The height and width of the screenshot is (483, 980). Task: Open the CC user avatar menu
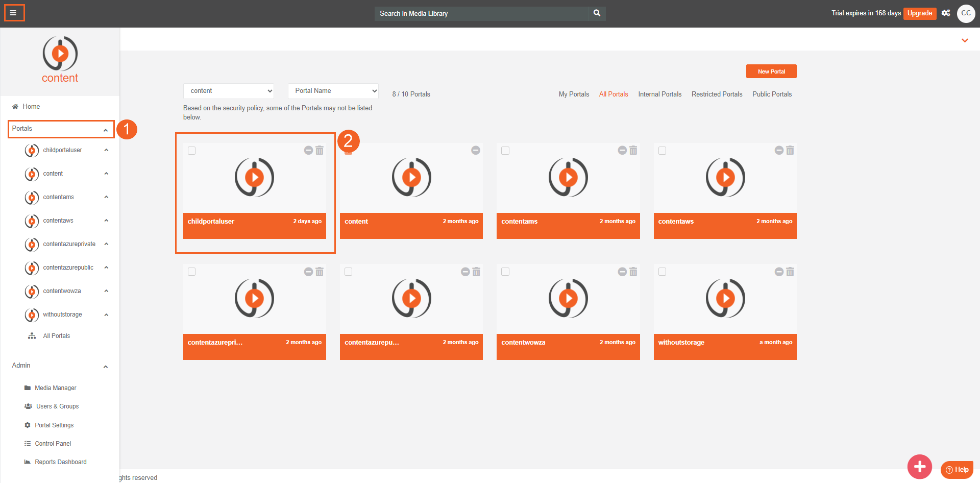(966, 13)
